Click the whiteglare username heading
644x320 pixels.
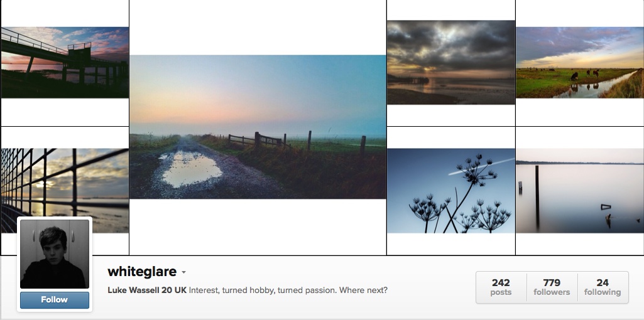pos(142,272)
